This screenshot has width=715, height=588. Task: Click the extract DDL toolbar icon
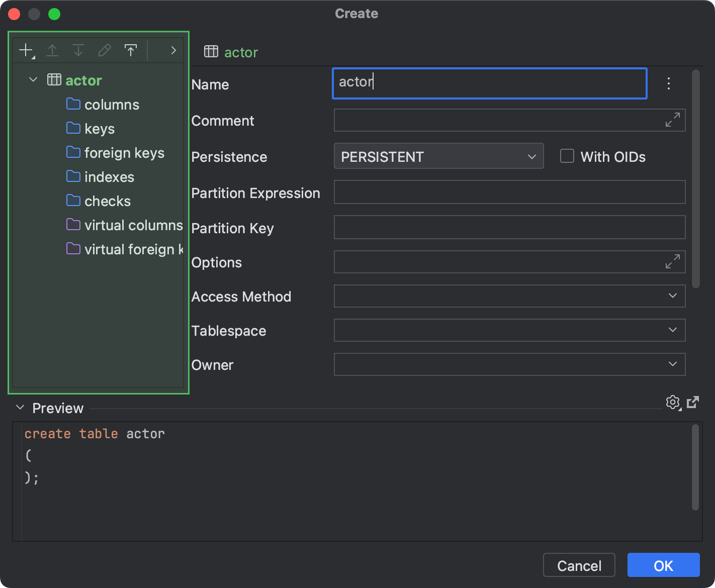(130, 50)
